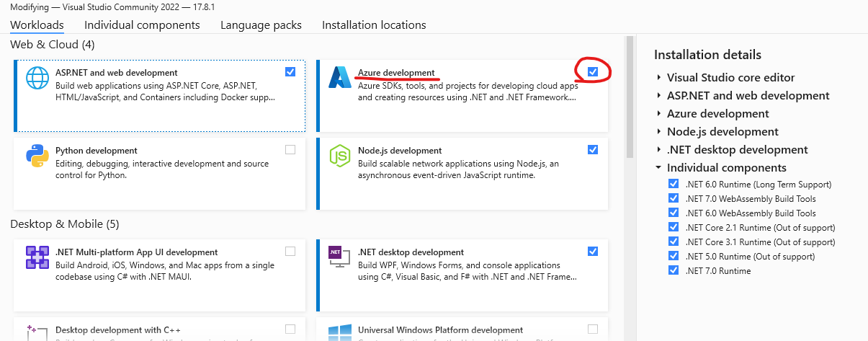Click the .NET desktop development monitor icon

(x=339, y=257)
